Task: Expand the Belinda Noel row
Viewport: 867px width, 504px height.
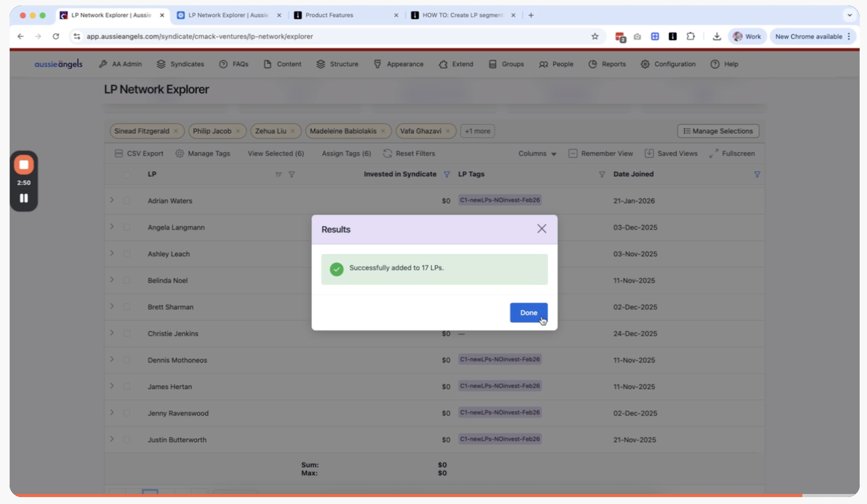Action: [112, 280]
